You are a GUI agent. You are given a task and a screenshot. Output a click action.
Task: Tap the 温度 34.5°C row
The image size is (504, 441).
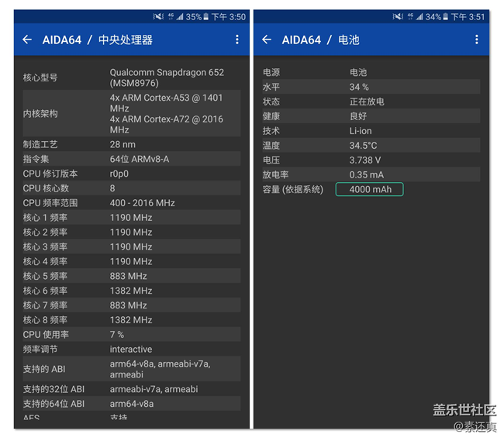point(371,145)
